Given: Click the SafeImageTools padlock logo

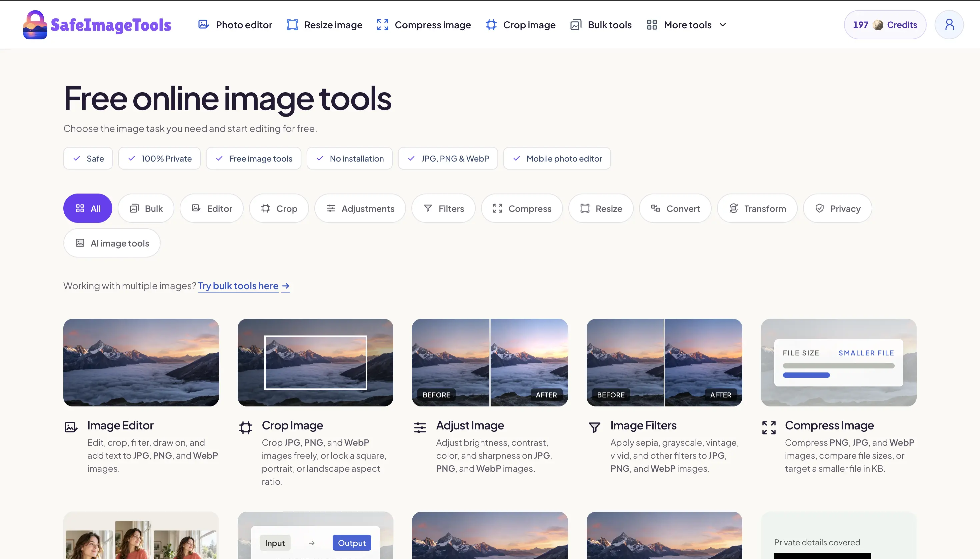Looking at the screenshot, I should pyautogui.click(x=35, y=25).
